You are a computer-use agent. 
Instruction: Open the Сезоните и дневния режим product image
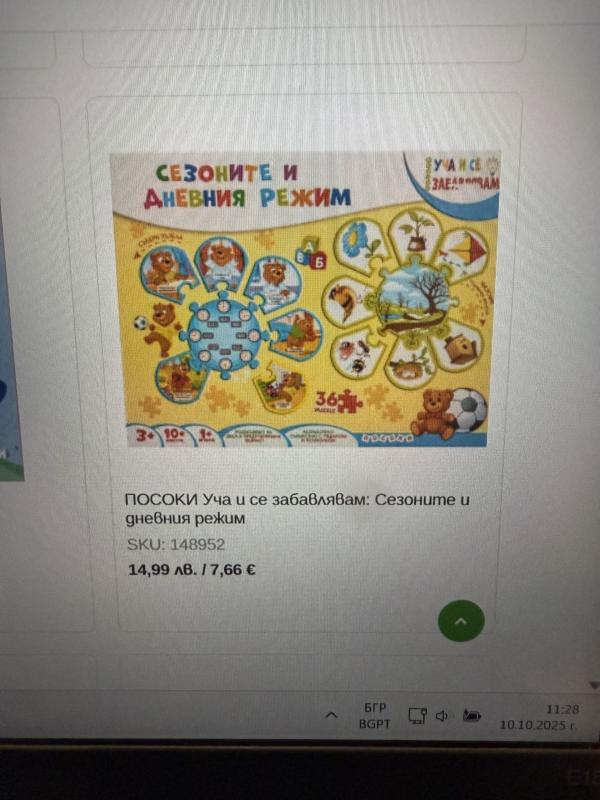pos(305,299)
